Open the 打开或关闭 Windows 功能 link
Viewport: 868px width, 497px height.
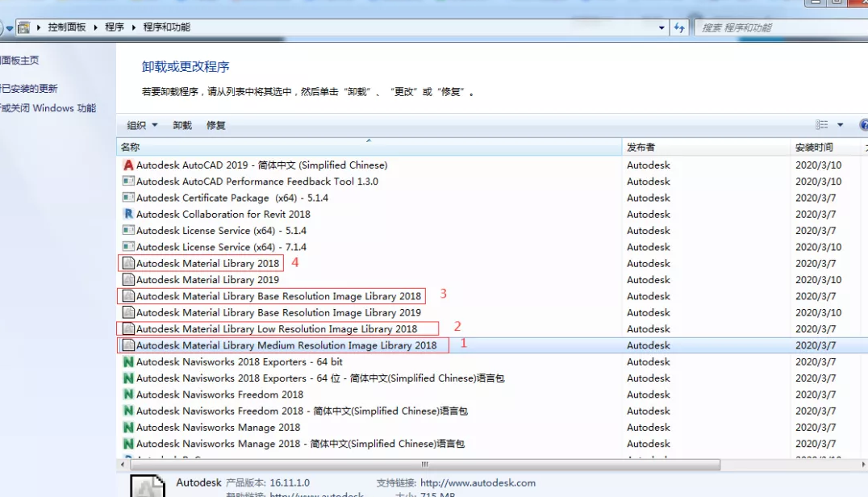[48, 108]
